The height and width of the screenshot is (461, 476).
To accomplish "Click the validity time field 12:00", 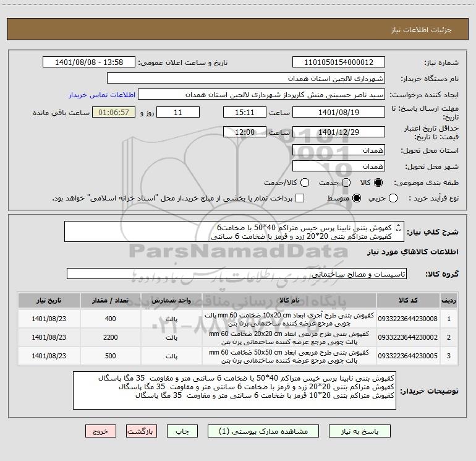I will coord(245,132).
